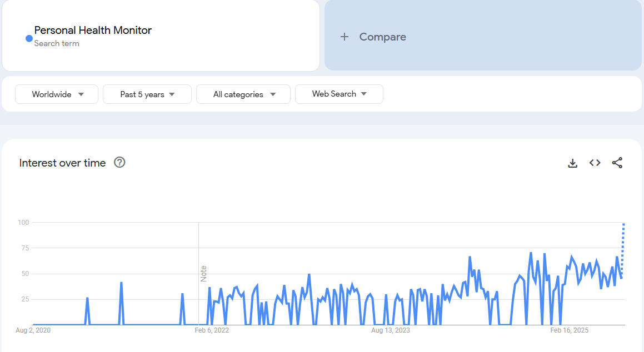Click the plus icon in Compare box
Viewport: 644px width, 352px height.
[345, 37]
